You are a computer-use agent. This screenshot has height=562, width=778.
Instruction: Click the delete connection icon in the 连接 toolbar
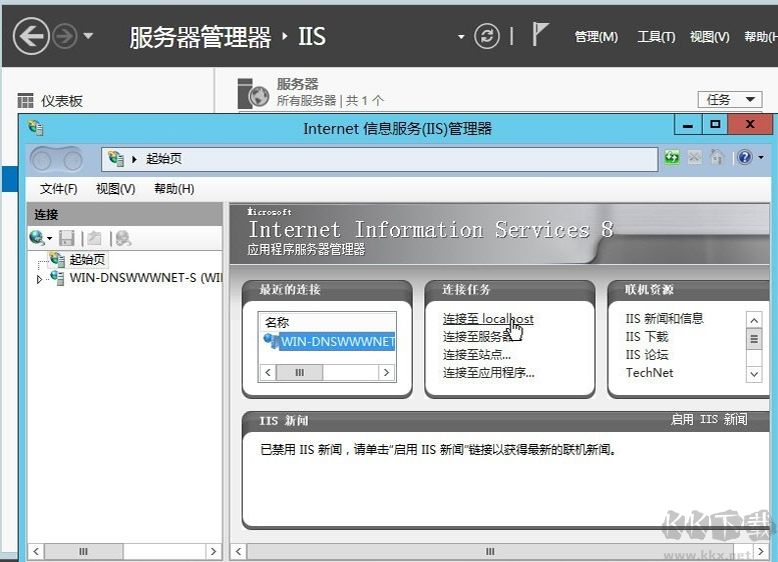point(123,238)
